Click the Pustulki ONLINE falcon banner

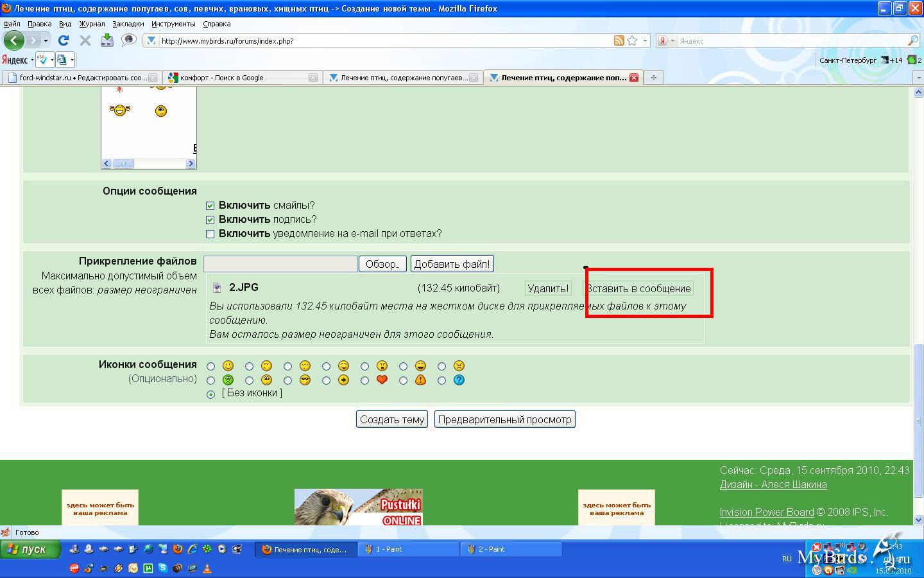358,507
